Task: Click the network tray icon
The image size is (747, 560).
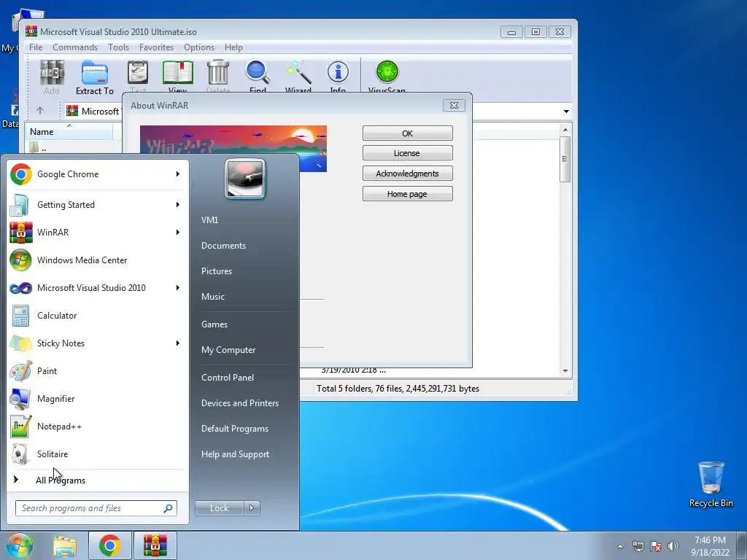Action: tap(638, 546)
